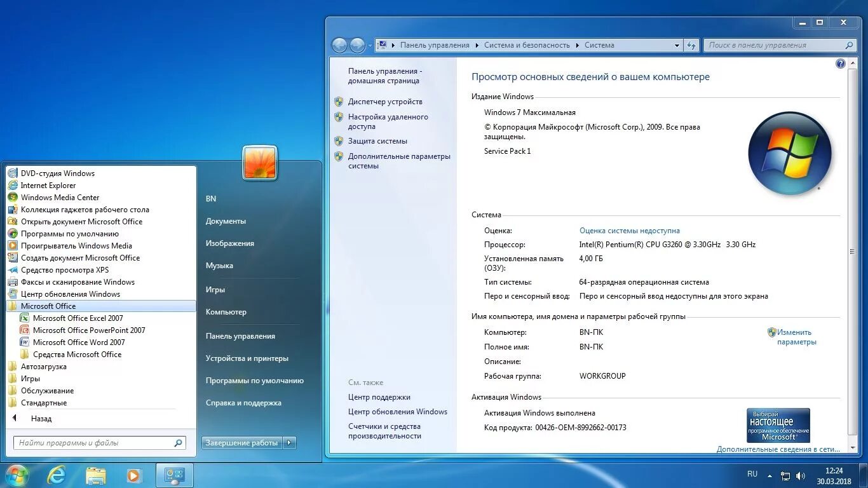The image size is (868, 488).
Task: Open Windows Media Center entry
Action: pyautogui.click(x=60, y=198)
